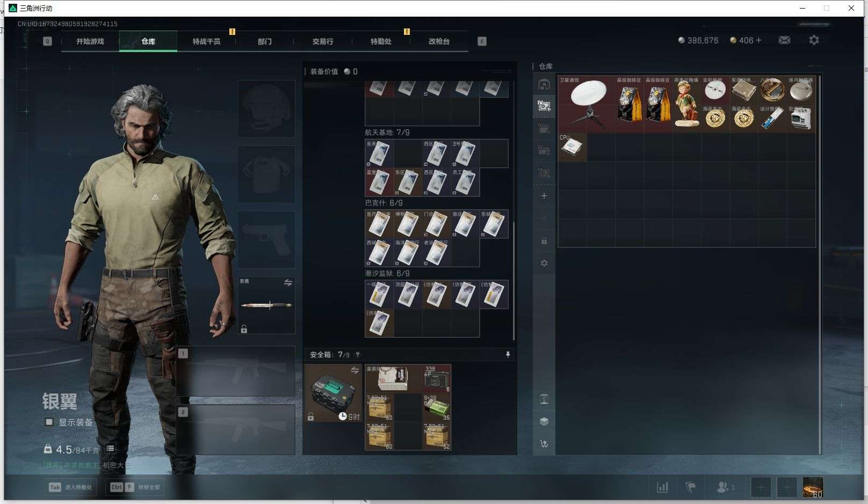The height and width of the screenshot is (504, 868).
Task: Select the 顶层 key card under 潮汐监狱
Action: click(408, 294)
